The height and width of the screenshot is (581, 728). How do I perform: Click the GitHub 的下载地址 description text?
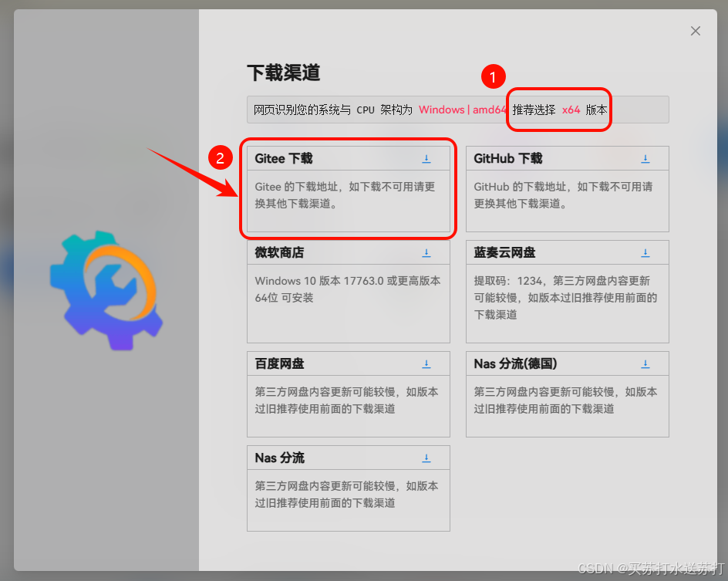tap(563, 195)
